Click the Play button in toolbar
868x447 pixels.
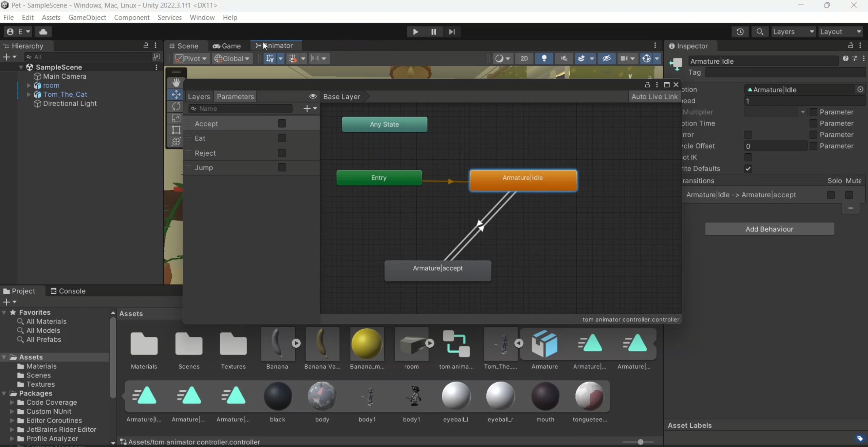pyautogui.click(x=415, y=32)
